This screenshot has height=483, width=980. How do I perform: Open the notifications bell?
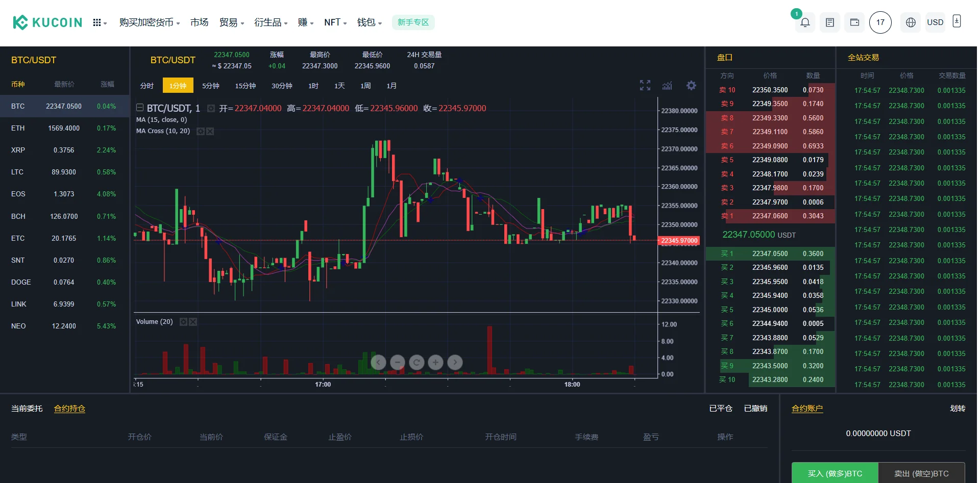(x=805, y=22)
